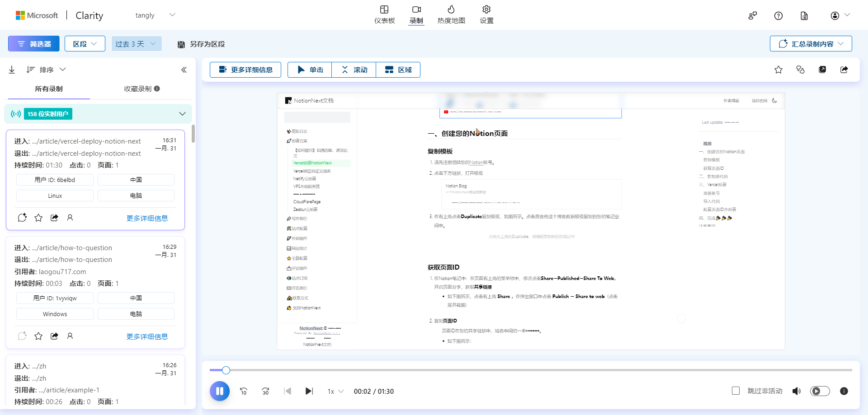Select the 所有录制 tab
The height and width of the screenshot is (415, 868).
point(49,89)
